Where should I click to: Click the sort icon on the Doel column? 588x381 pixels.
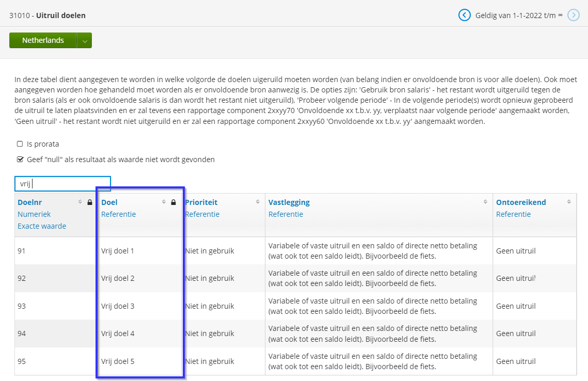164,202
